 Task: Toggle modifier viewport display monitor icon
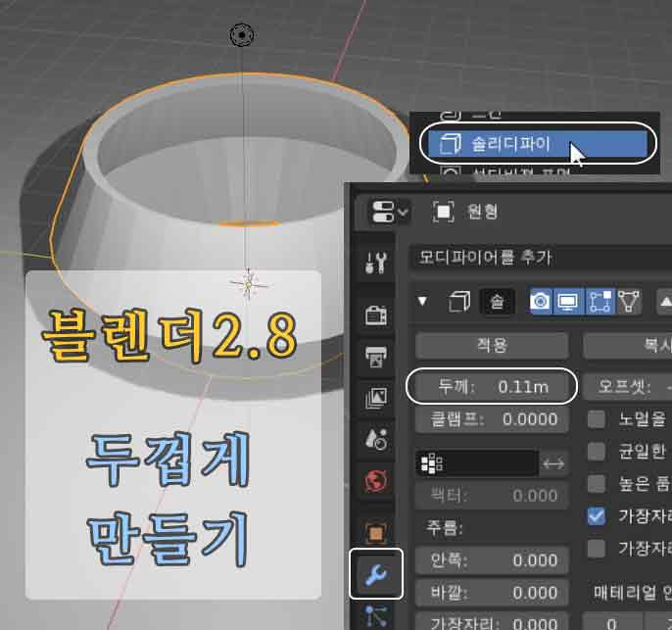568,302
